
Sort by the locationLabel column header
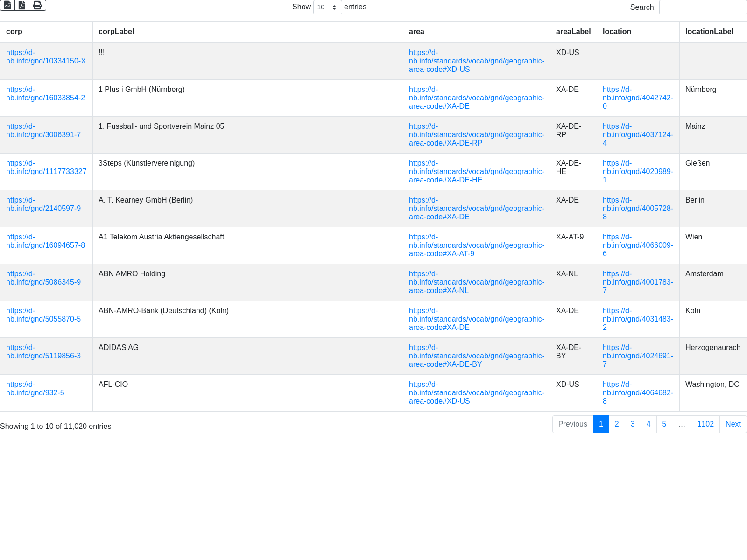pos(709,32)
